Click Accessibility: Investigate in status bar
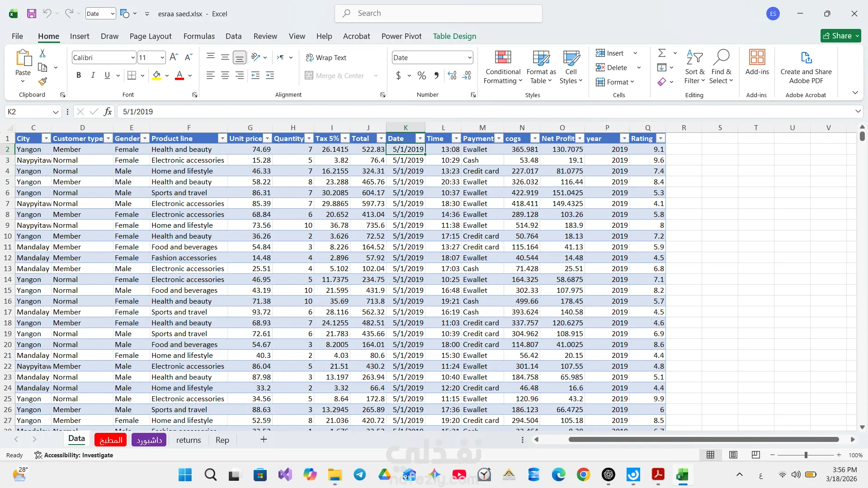 (x=74, y=455)
